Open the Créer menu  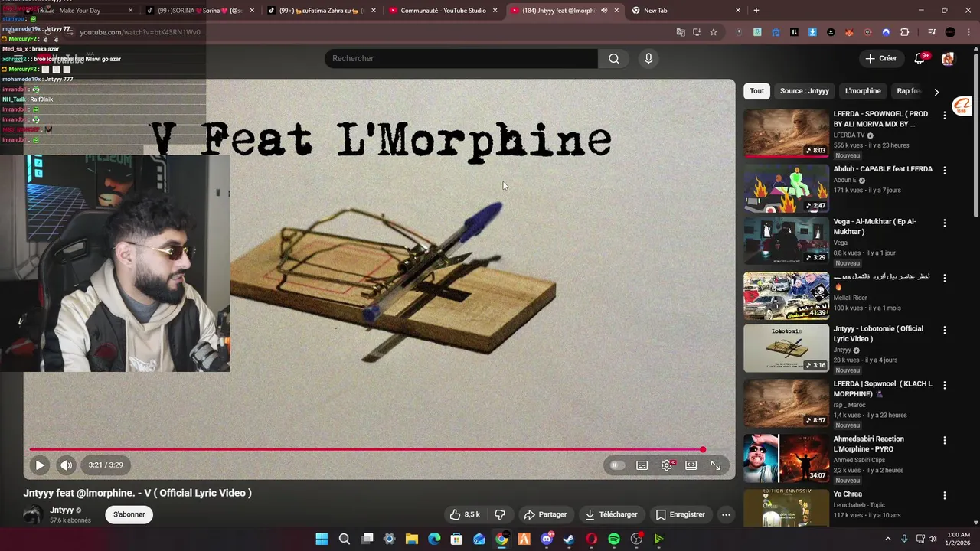(881, 58)
